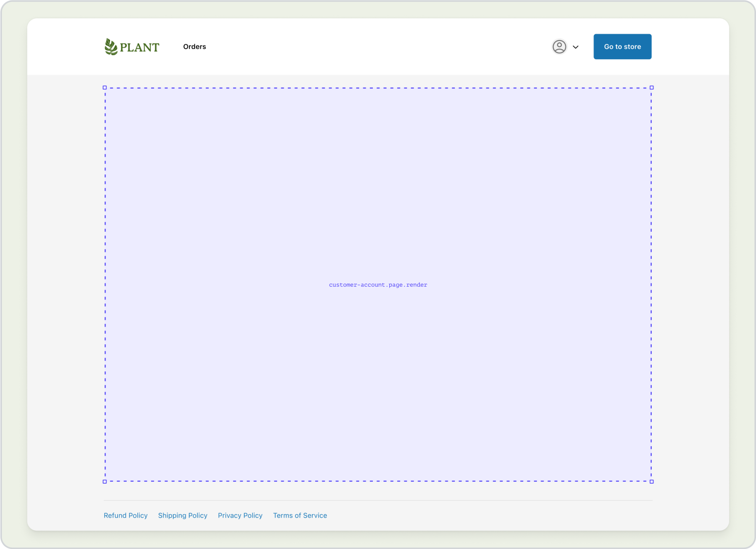
Task: Click the top-left handle of the dashed extension region
Action: (x=105, y=87)
